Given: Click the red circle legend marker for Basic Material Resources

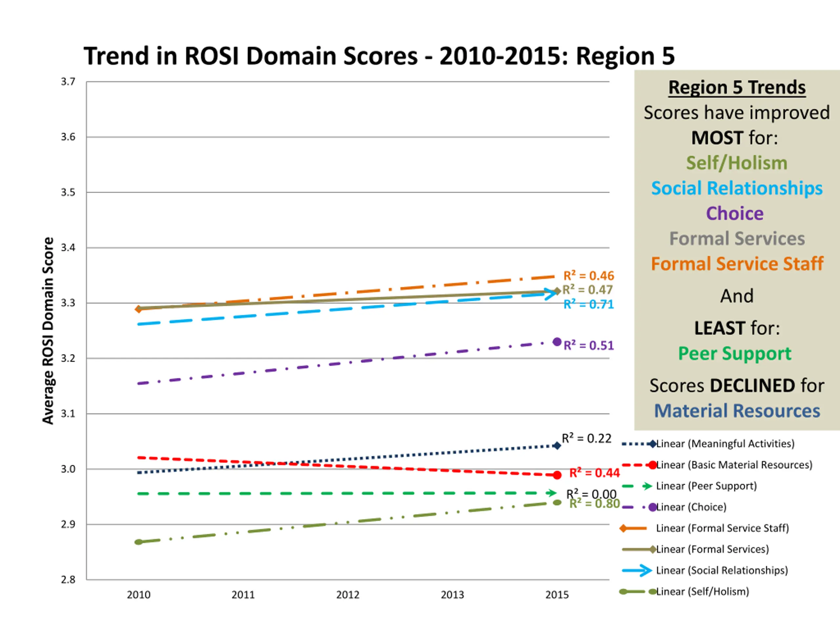Looking at the screenshot, I should click(x=652, y=465).
